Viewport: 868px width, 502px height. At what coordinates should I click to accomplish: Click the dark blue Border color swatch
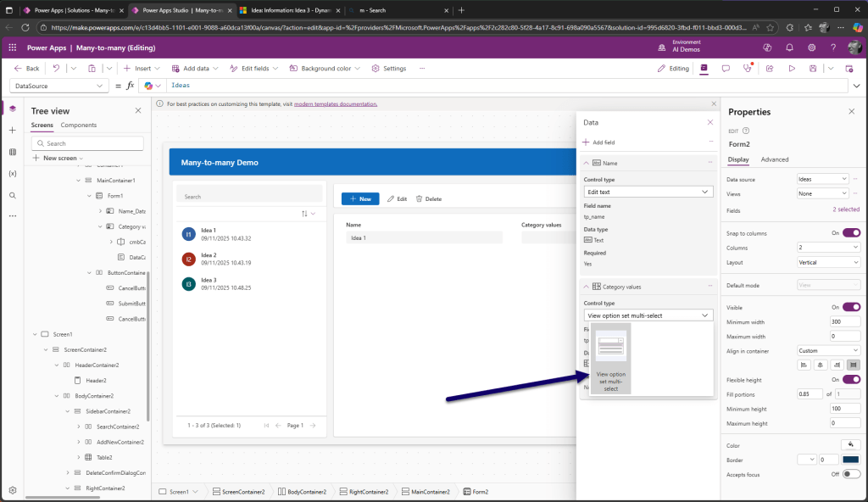(850, 460)
